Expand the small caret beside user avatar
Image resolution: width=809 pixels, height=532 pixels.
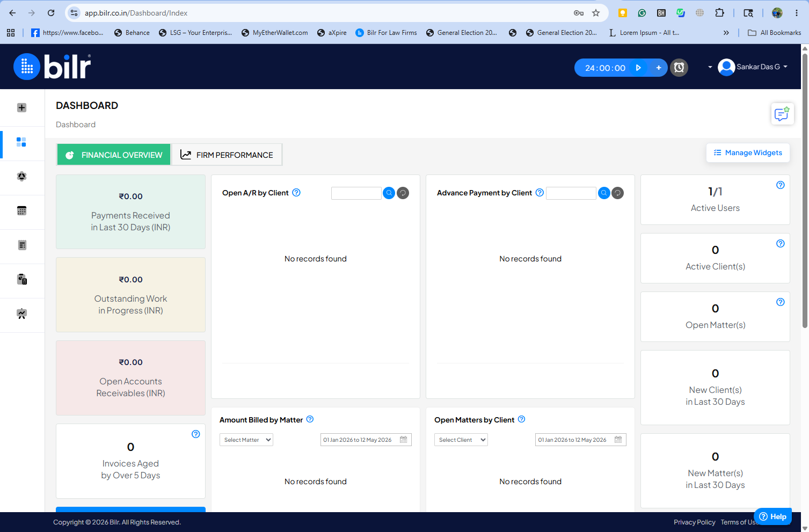[x=710, y=68]
